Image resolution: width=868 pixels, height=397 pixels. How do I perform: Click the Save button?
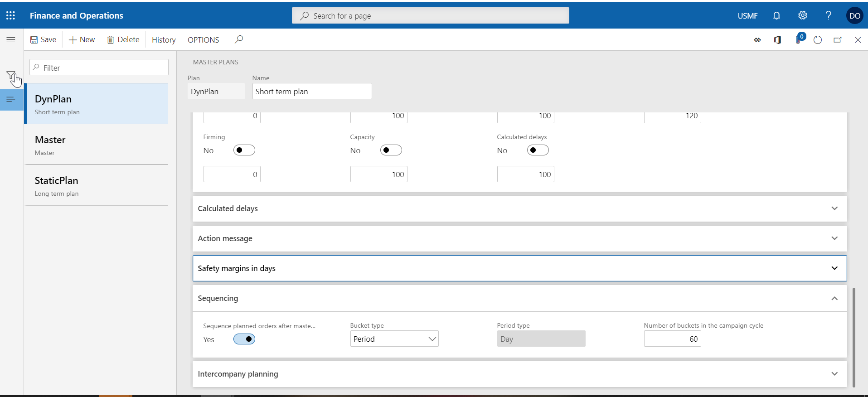[44, 40]
